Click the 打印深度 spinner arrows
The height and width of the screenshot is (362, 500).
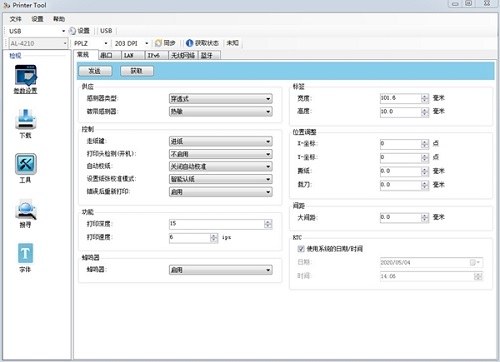[268, 224]
